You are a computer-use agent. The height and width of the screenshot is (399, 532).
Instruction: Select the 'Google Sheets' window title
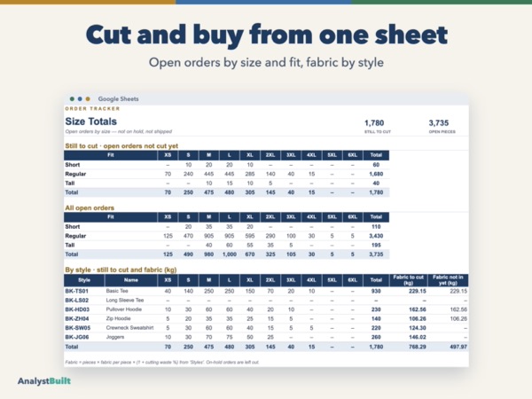point(118,98)
